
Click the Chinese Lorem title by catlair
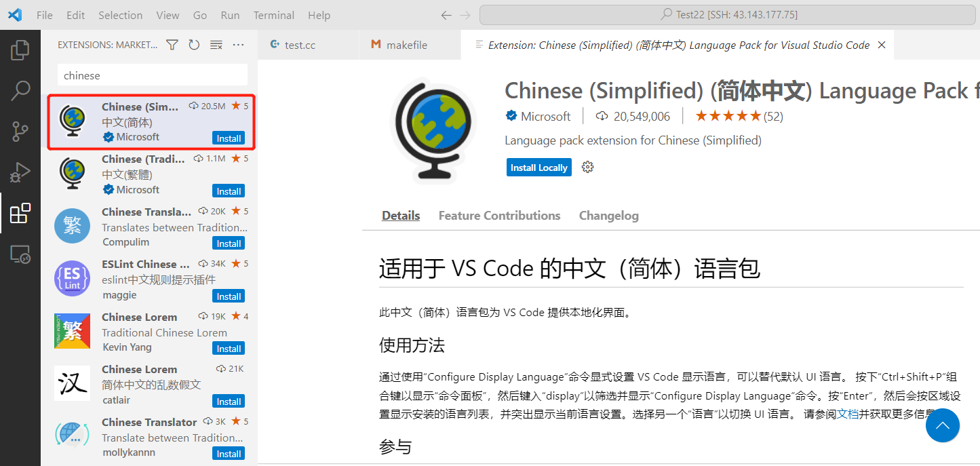[x=140, y=370]
